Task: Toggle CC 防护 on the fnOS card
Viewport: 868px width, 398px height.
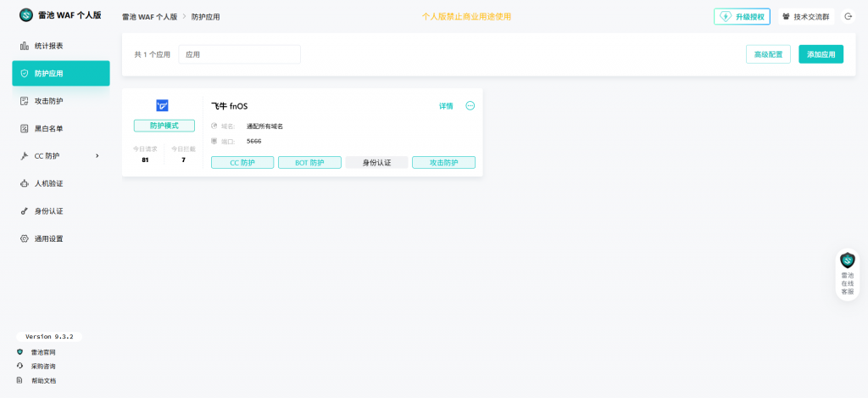Action: click(x=242, y=162)
